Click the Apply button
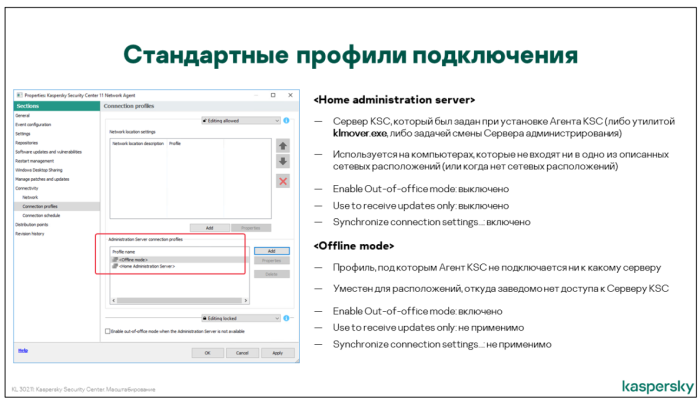The image size is (700, 402). coord(278,353)
